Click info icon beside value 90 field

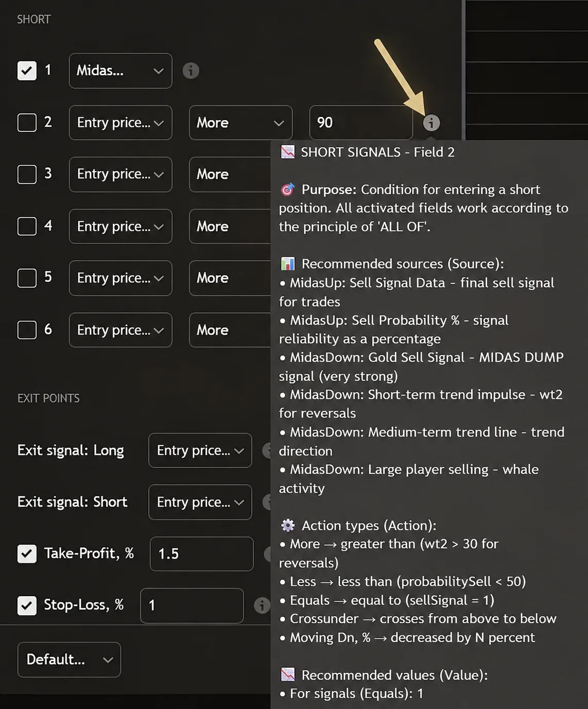pos(431,123)
